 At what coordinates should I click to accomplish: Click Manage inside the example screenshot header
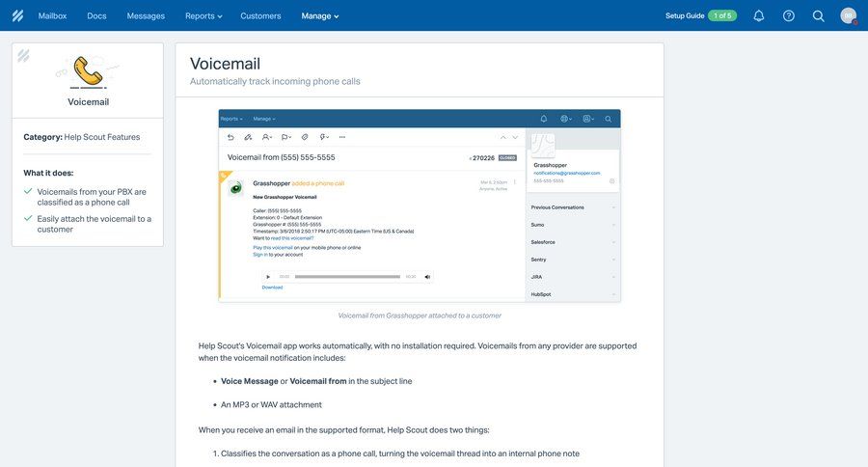pyautogui.click(x=264, y=119)
